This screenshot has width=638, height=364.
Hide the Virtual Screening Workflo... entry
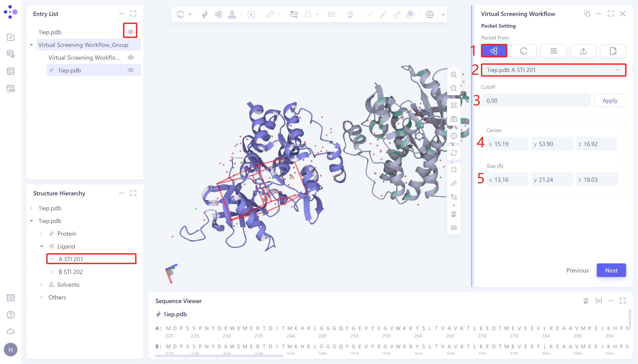tap(130, 57)
